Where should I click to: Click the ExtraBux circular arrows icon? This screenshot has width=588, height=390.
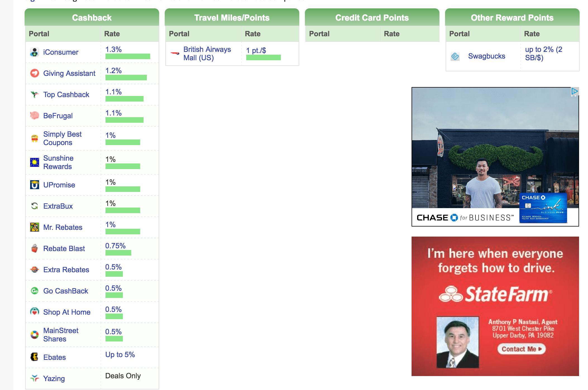coord(34,206)
